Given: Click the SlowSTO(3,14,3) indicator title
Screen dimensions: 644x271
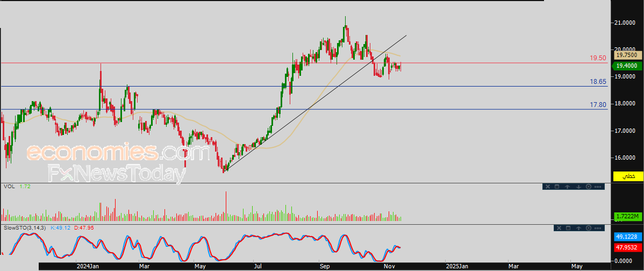Looking at the screenshot, I should pyautogui.click(x=25, y=227).
